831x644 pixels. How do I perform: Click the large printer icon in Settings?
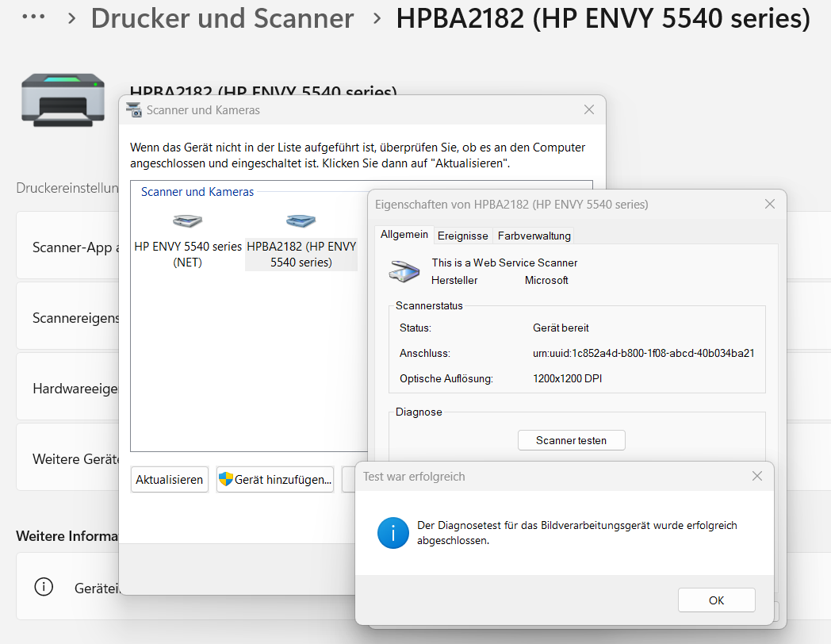[63, 100]
